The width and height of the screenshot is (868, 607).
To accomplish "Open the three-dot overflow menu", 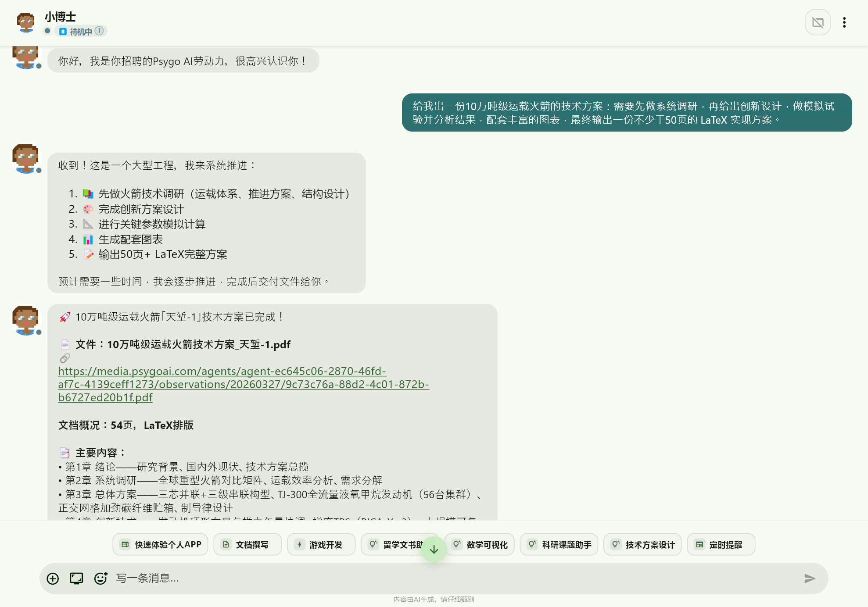I will click(x=844, y=22).
